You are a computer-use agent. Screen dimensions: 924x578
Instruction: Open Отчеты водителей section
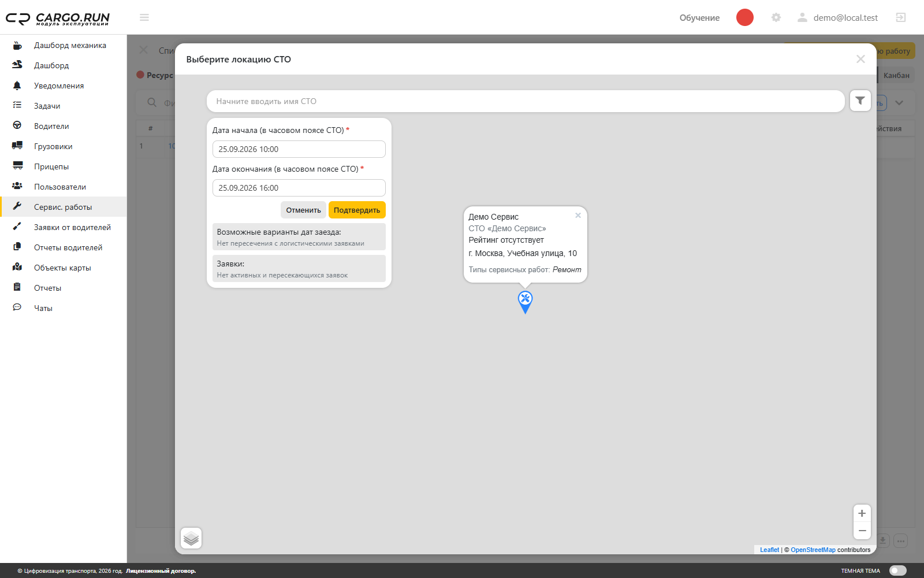click(x=64, y=247)
